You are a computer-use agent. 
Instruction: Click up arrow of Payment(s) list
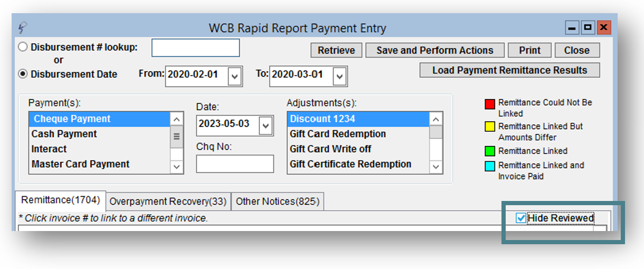pos(177,119)
